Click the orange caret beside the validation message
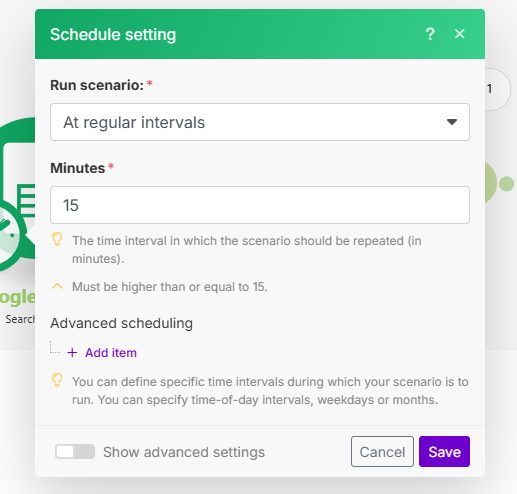 click(x=57, y=286)
